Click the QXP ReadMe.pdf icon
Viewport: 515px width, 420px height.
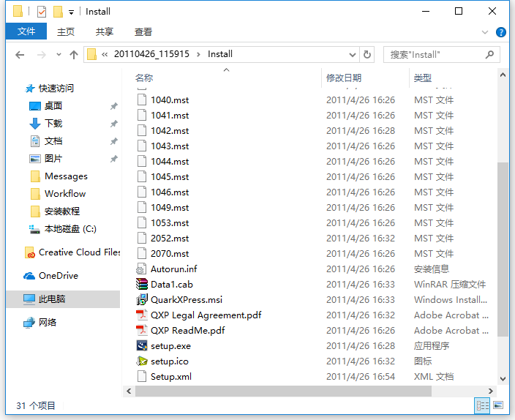[142, 330]
